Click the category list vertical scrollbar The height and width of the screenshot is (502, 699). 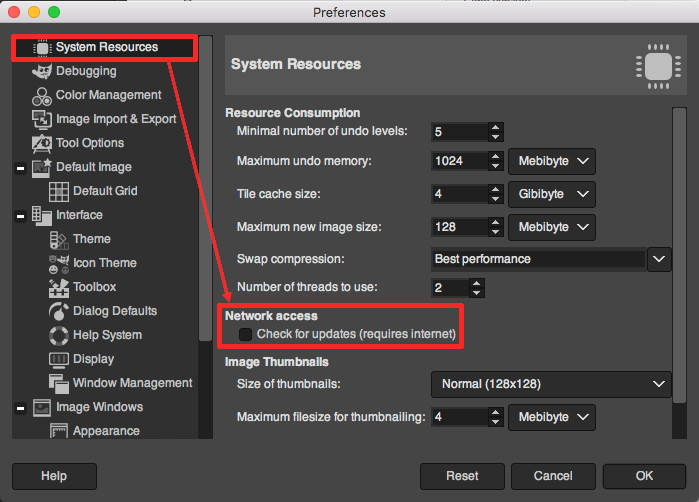[x=205, y=189]
